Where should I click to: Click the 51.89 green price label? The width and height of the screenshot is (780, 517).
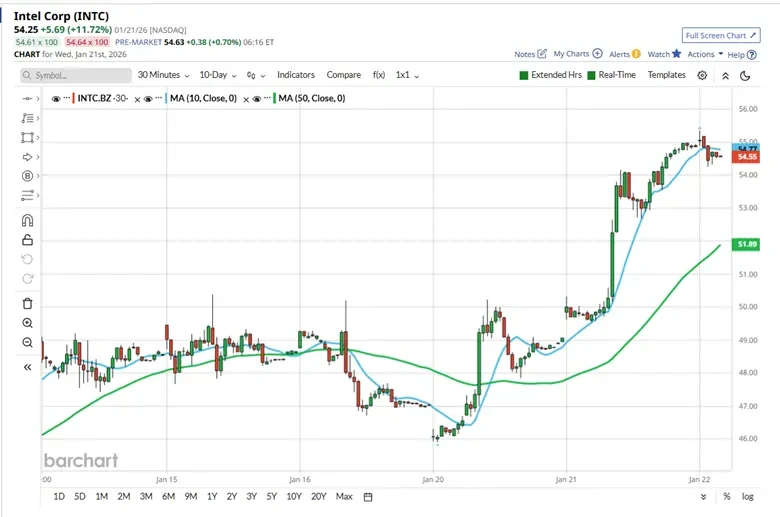746,244
